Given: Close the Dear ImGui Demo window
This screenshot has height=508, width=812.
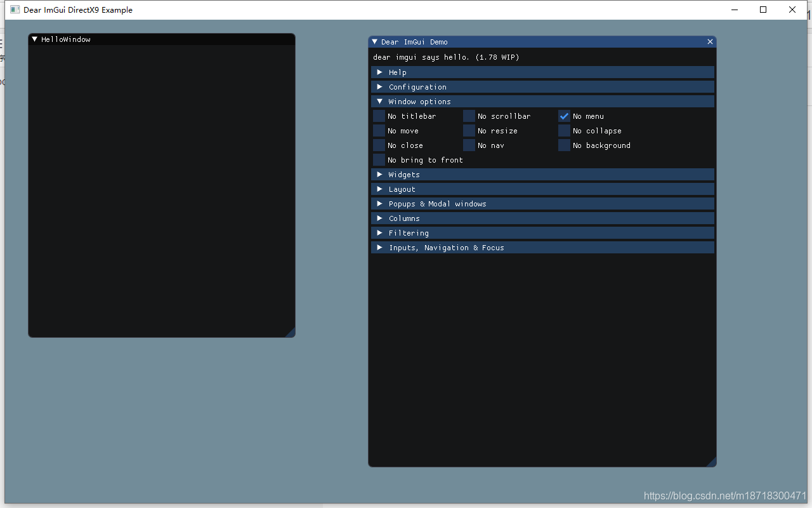Looking at the screenshot, I should pos(710,41).
